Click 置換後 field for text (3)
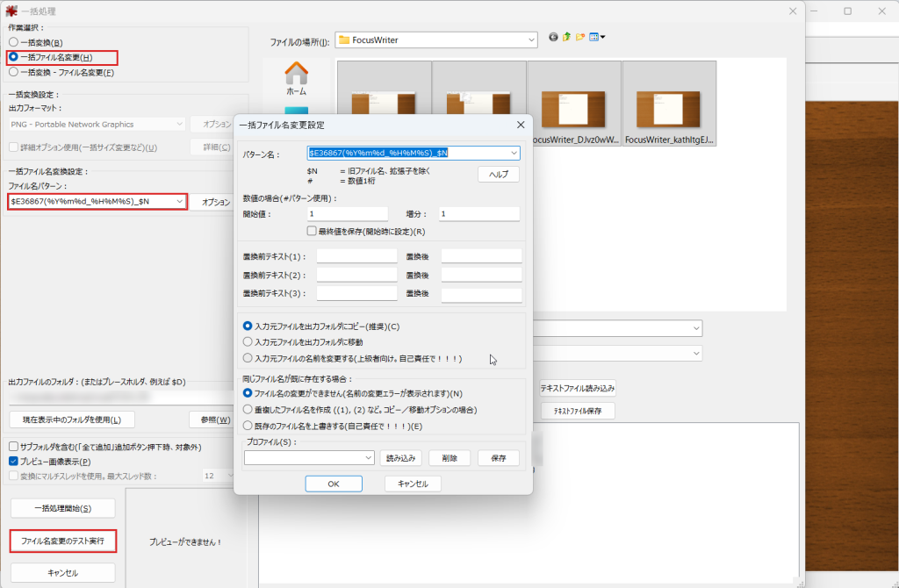This screenshot has height=588, width=899. pyautogui.click(x=482, y=293)
